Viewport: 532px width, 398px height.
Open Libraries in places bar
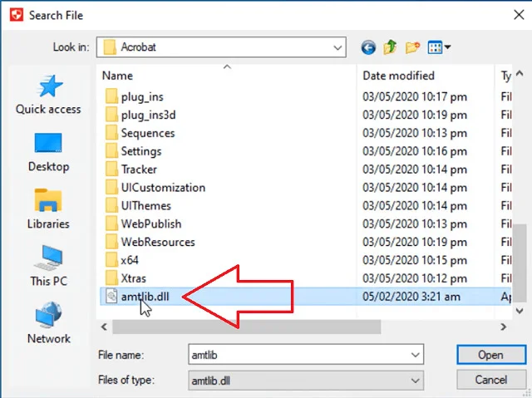point(48,209)
